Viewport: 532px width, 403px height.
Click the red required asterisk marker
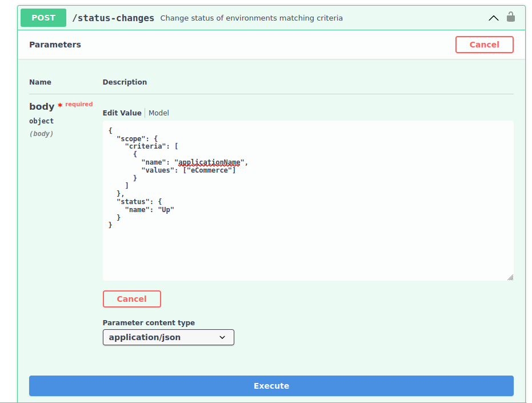tap(60, 106)
